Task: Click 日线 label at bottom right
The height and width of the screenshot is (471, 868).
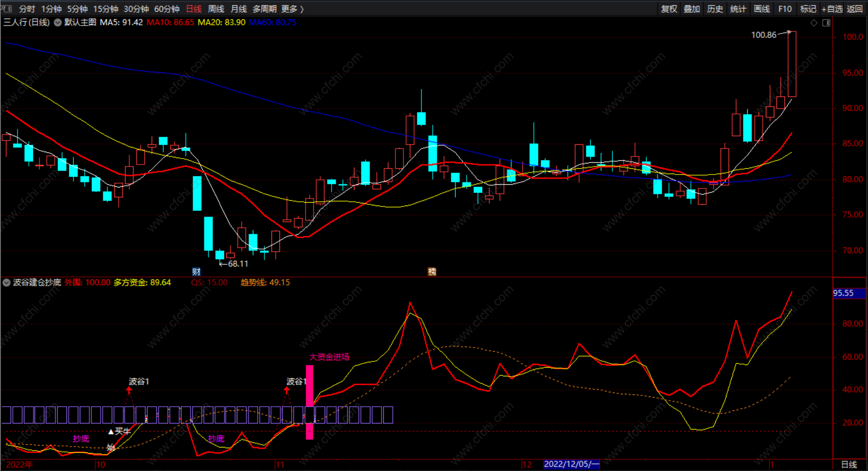Action: pos(849,465)
